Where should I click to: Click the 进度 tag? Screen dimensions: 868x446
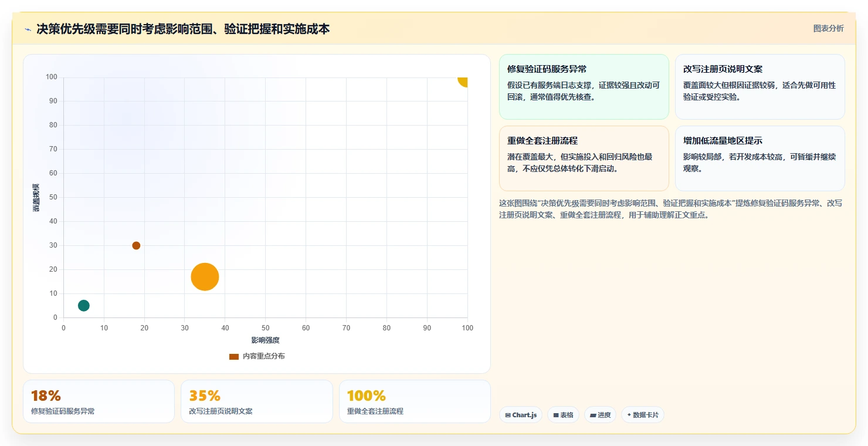(600, 415)
